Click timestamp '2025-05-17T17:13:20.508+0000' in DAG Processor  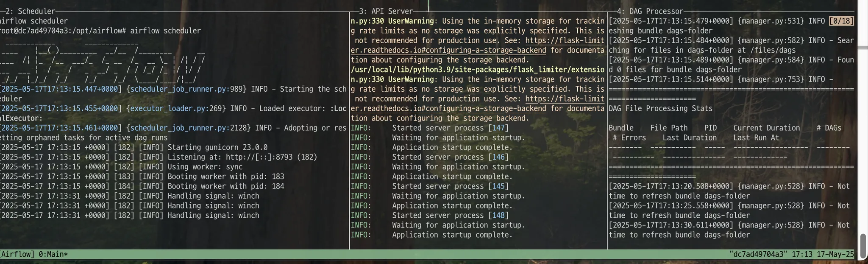(x=671, y=186)
